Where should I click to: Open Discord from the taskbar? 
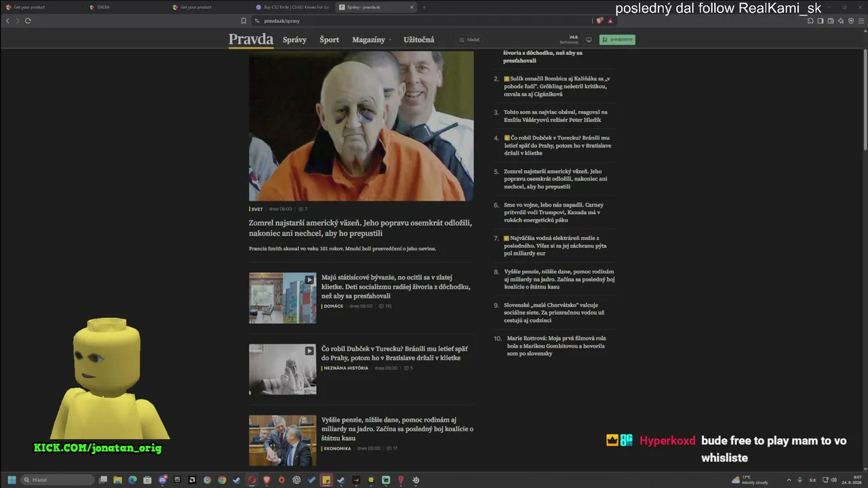coord(163,480)
